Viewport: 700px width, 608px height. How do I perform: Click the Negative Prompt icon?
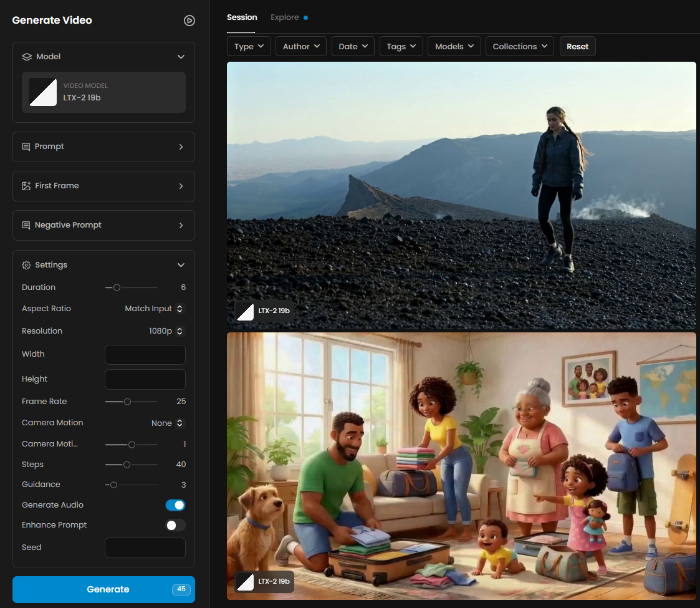[26, 225]
